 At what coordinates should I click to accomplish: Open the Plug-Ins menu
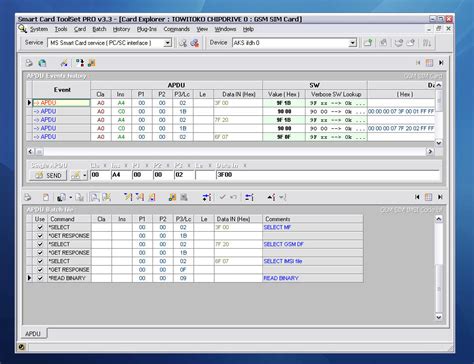147,29
